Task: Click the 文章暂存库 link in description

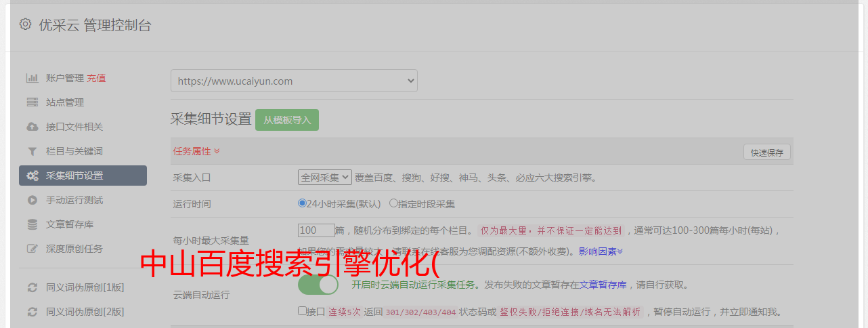Action: pos(603,285)
